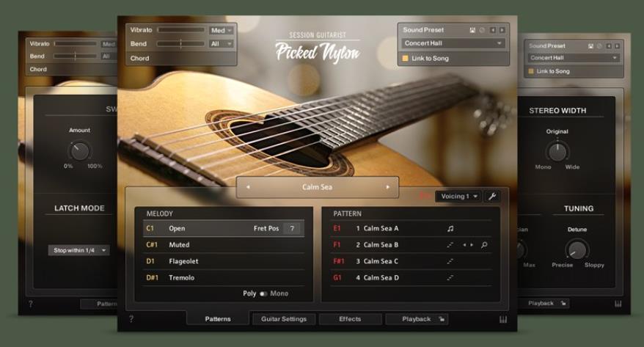Select pattern 3 Calm Sea C
Viewport: 644px width, 347px height.
[x=411, y=261]
